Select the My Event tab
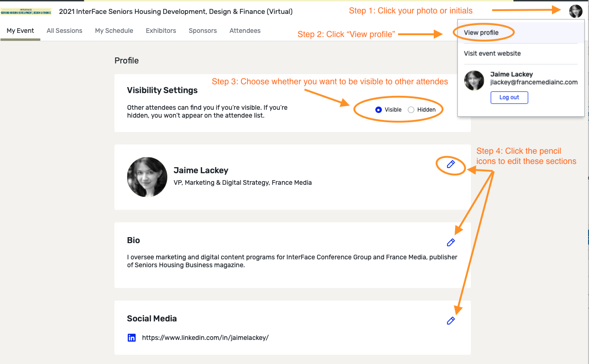This screenshot has height=364, width=589. [20, 31]
